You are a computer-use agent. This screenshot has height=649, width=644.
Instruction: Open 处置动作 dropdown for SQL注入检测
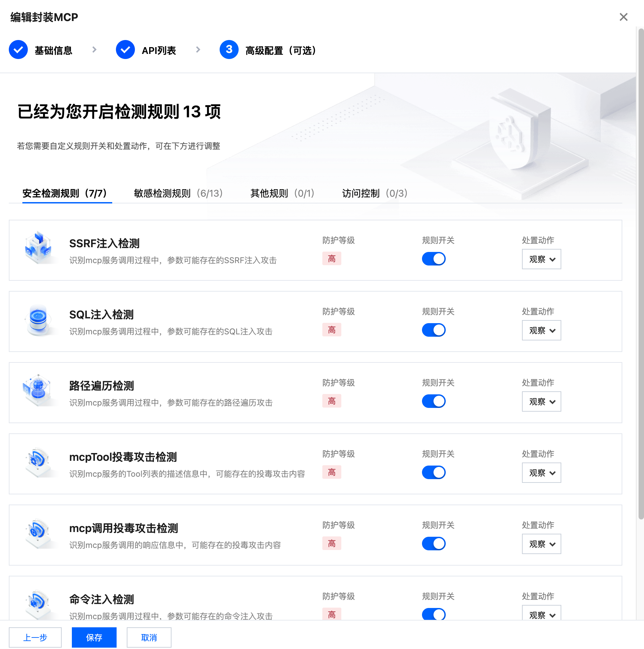click(x=542, y=330)
